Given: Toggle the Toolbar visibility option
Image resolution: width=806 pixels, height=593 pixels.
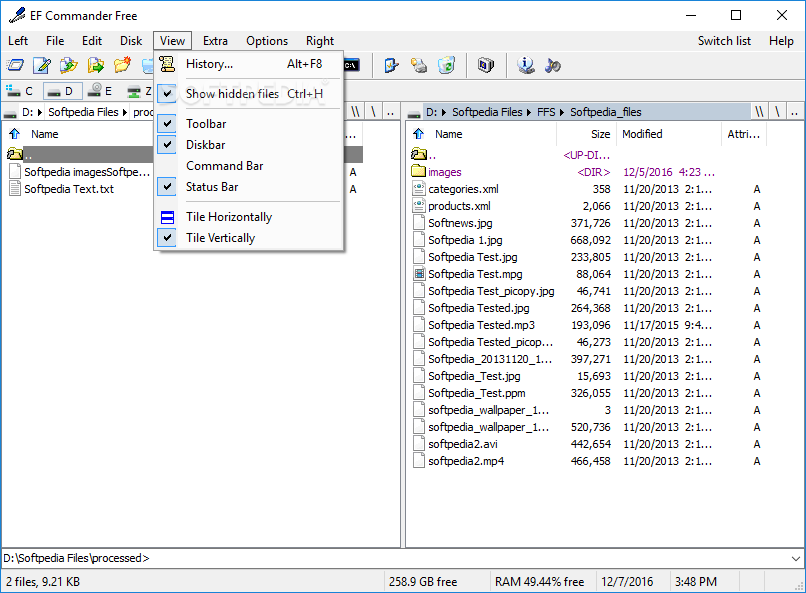Looking at the screenshot, I should 249,124.
